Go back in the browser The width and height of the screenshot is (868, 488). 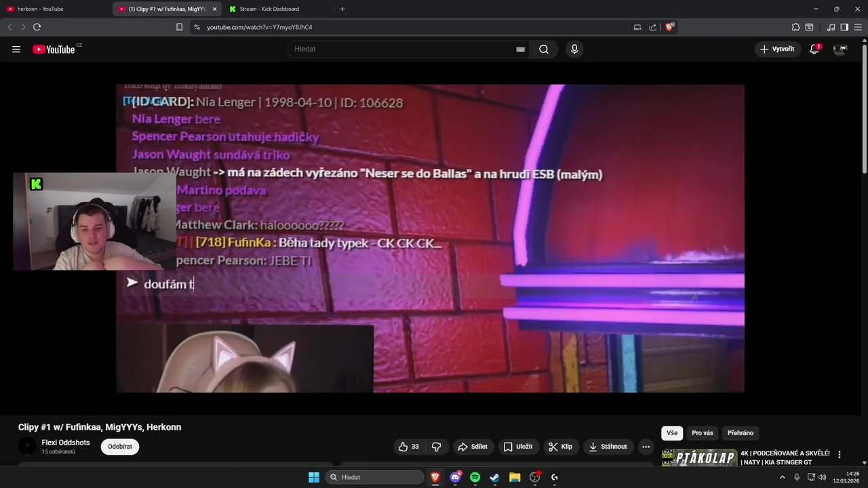pos(9,27)
